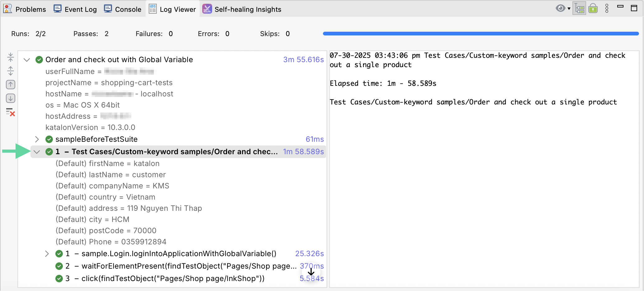Click the hostAddress property line

coord(88,116)
